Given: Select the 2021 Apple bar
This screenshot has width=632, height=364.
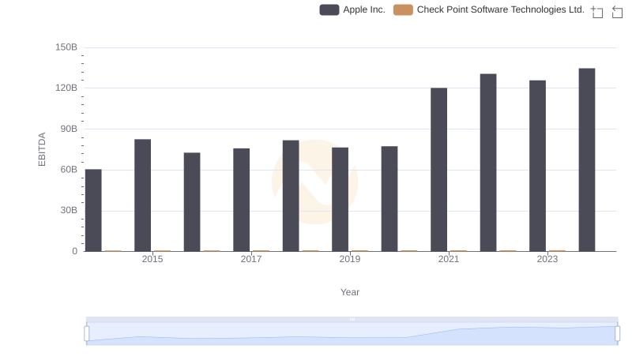Looking at the screenshot, I should point(439,170).
